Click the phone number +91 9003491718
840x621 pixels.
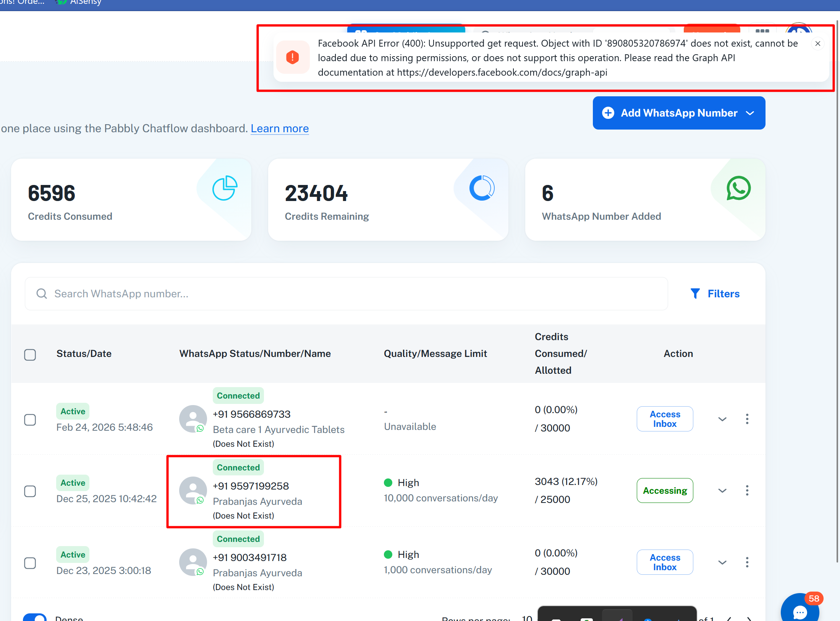point(250,558)
